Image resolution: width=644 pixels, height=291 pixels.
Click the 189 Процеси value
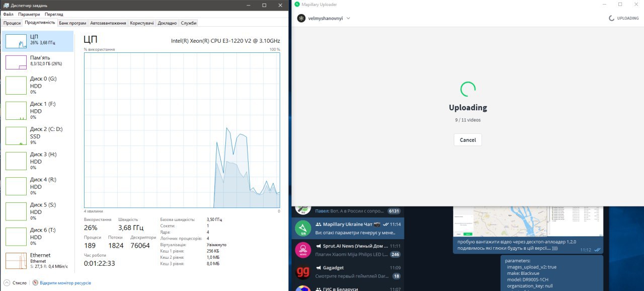pyautogui.click(x=90, y=245)
